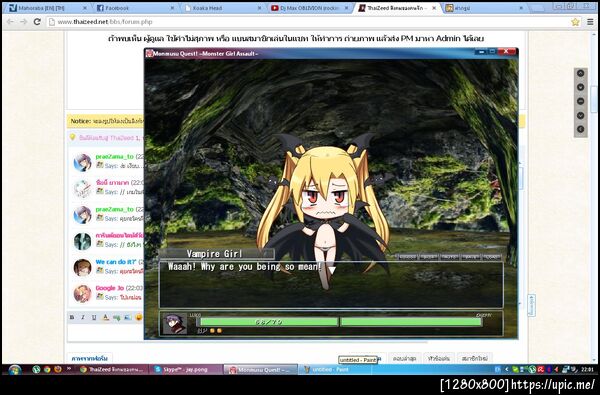Toggle bold in the chat editor
The width and height of the screenshot is (600, 395).
click(72, 317)
